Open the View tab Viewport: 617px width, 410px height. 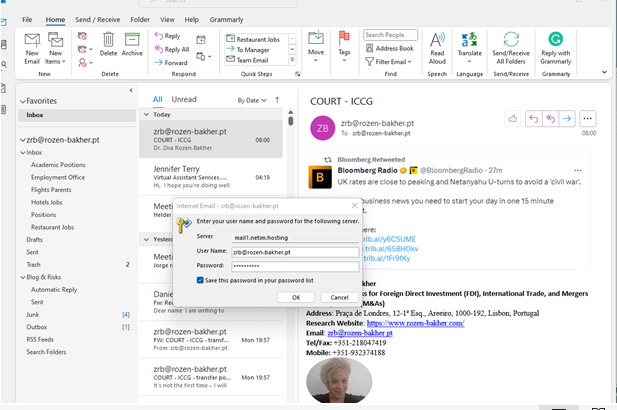(x=167, y=20)
